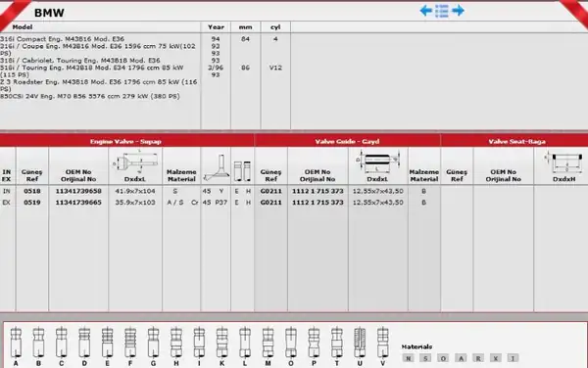Select material A / S in EX row

coord(175,203)
